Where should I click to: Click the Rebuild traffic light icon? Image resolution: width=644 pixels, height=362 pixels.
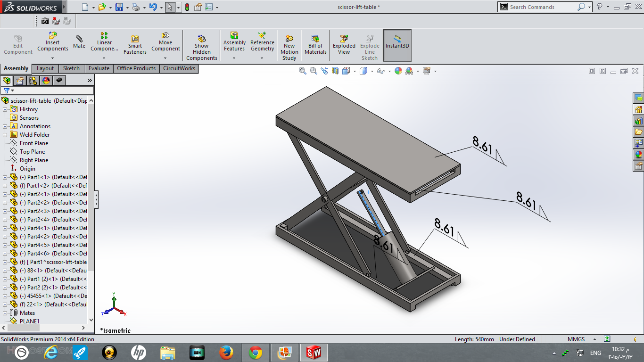[x=187, y=7]
